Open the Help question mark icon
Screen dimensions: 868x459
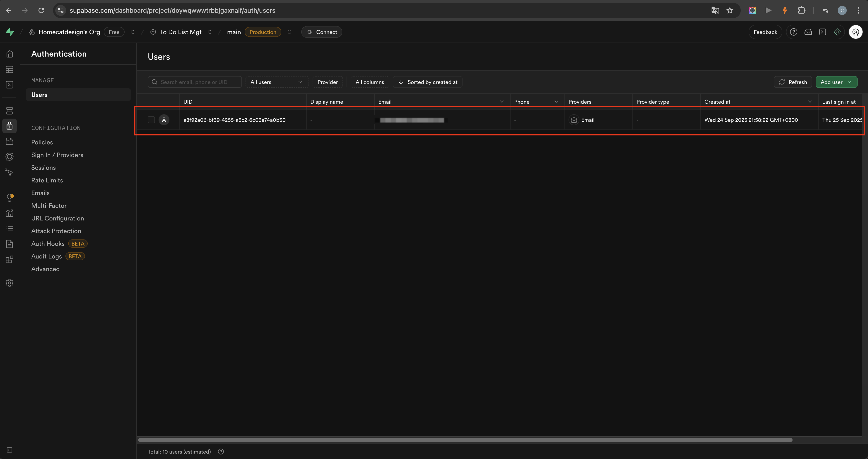tap(793, 32)
